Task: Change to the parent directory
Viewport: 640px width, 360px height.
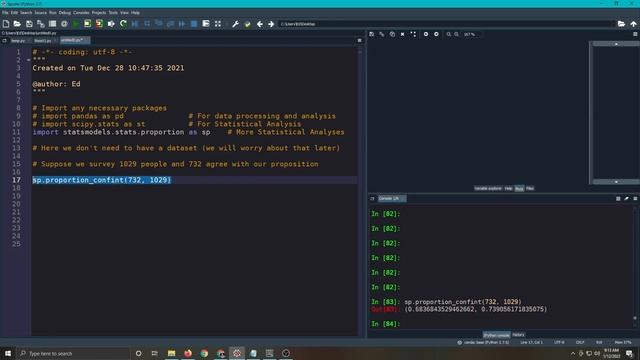Action: [633, 24]
